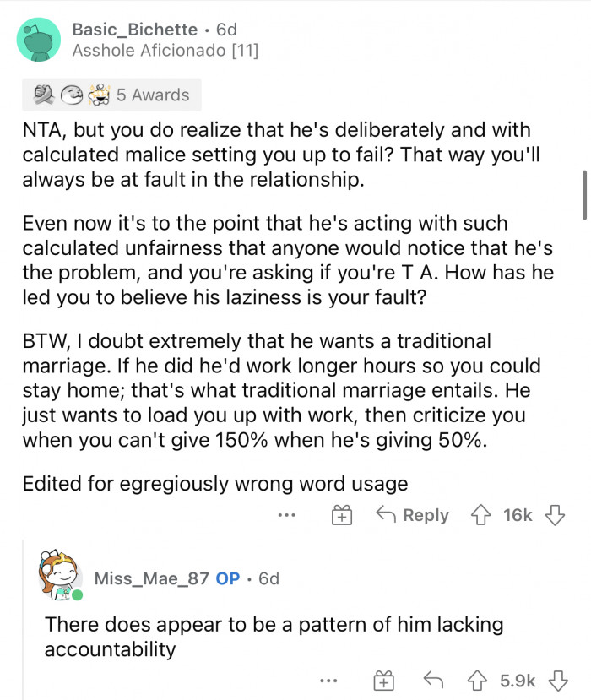Give an award on Basic_Bichette's comment
The height and width of the screenshot is (700, 591).
coord(341,515)
